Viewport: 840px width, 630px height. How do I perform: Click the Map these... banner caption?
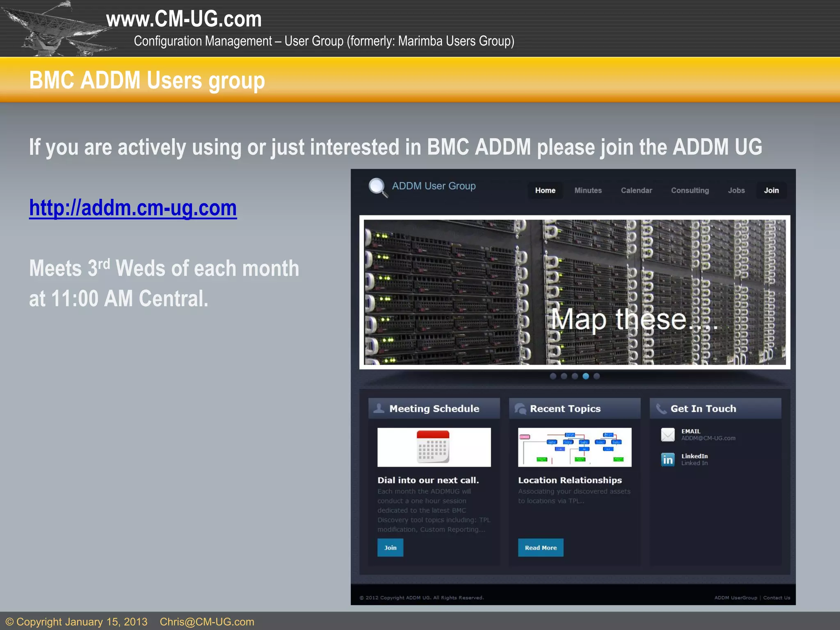(x=634, y=319)
